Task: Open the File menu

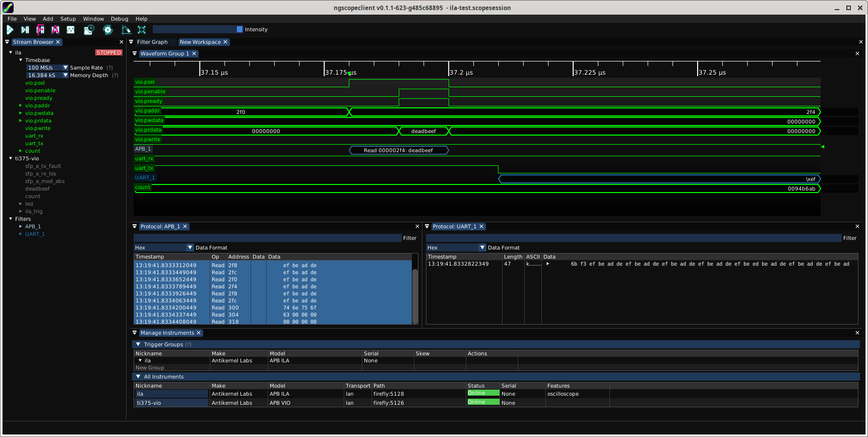Action: (x=12, y=19)
